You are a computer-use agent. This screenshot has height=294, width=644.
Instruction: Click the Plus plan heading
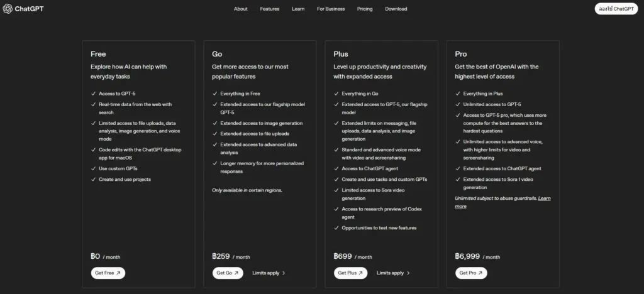341,54
